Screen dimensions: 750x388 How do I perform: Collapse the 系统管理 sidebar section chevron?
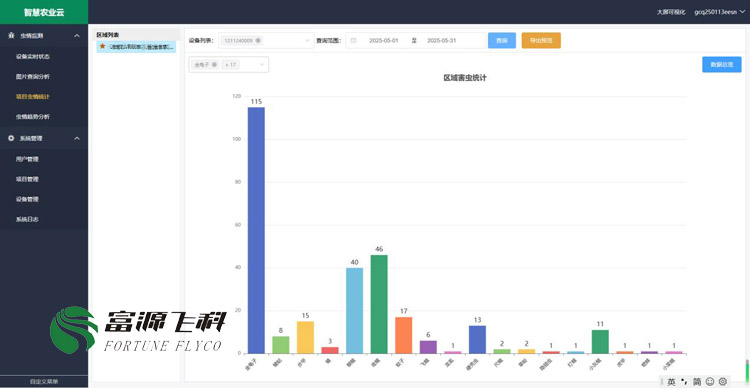77,138
